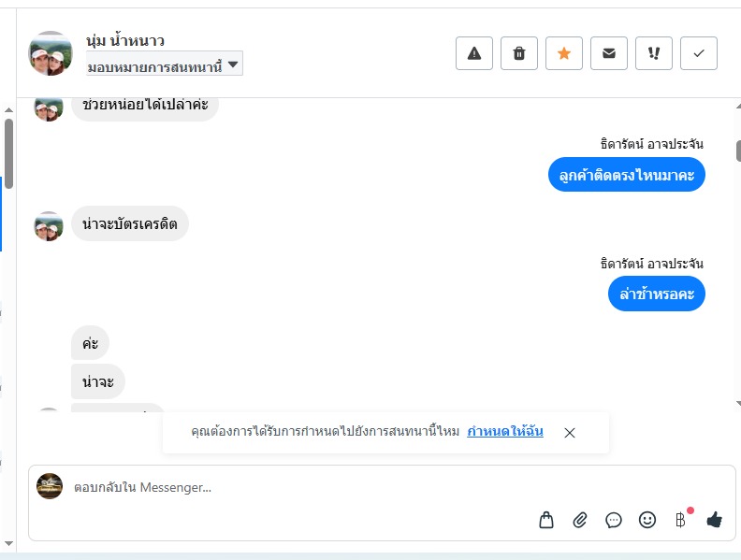Click the priority exclamation flag icon

[654, 53]
